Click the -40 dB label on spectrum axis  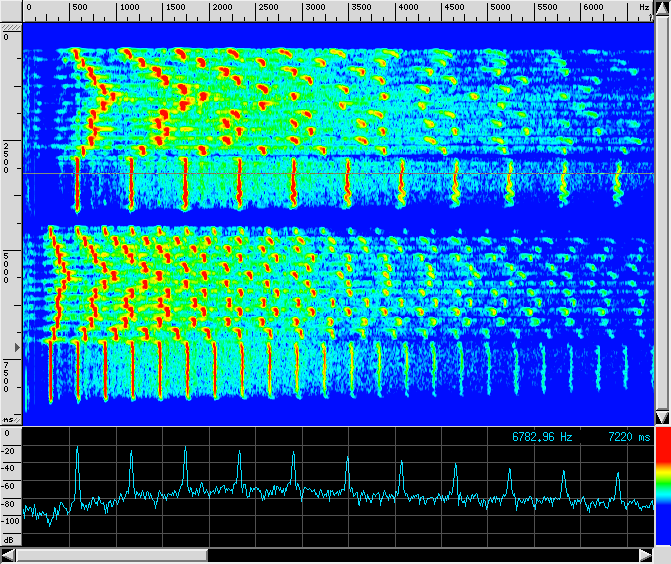[x=10, y=469]
